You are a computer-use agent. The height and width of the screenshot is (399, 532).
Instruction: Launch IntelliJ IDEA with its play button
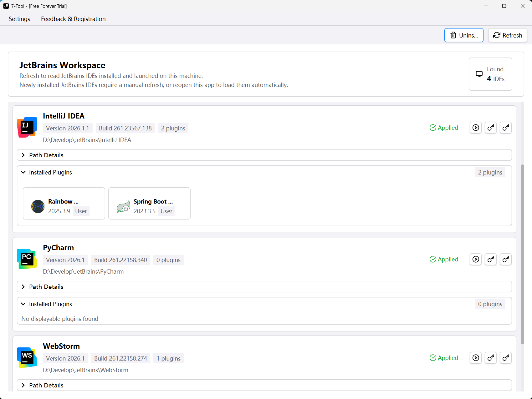click(476, 128)
